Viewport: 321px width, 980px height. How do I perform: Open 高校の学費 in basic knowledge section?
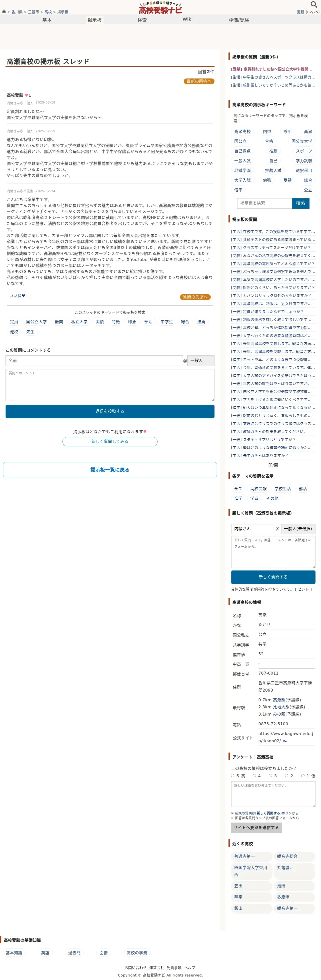136,953
